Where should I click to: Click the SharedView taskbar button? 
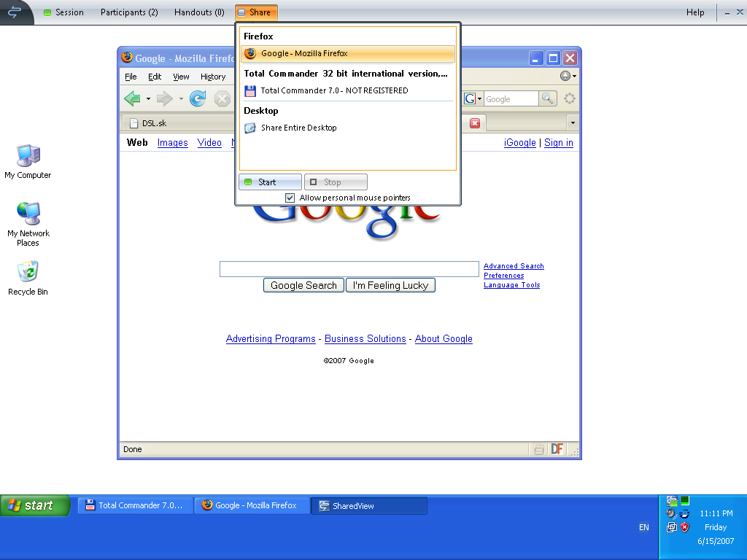point(369,506)
